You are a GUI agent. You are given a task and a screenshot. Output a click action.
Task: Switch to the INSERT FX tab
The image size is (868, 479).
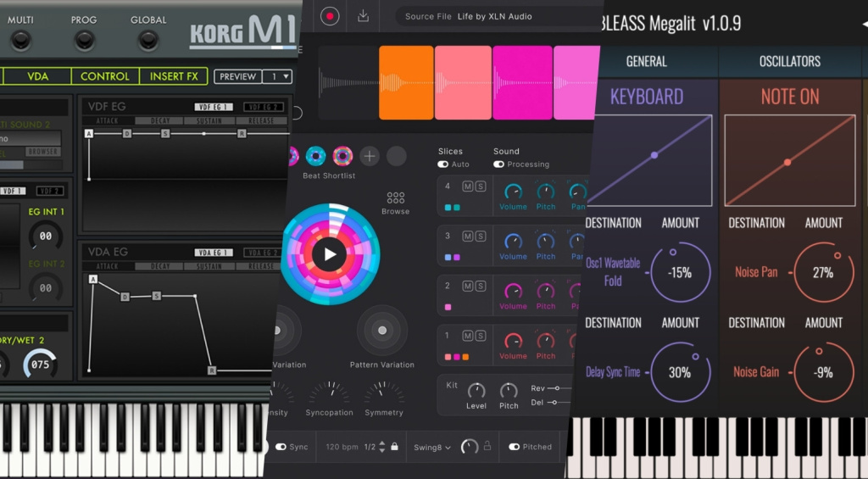coord(173,76)
